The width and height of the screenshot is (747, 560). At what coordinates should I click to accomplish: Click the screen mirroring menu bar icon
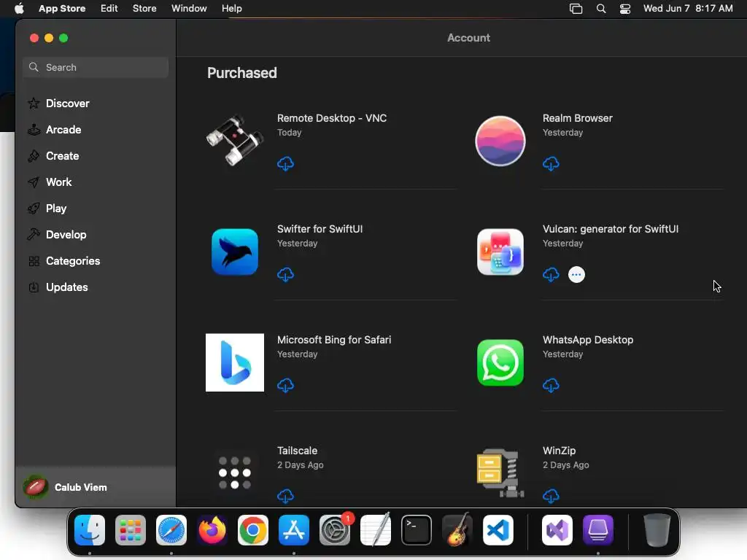click(x=576, y=9)
